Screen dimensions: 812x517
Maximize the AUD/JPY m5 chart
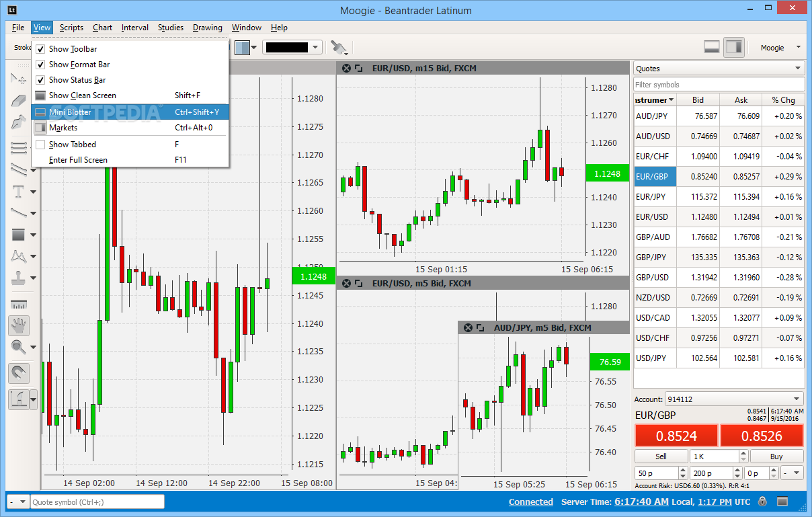coord(481,327)
